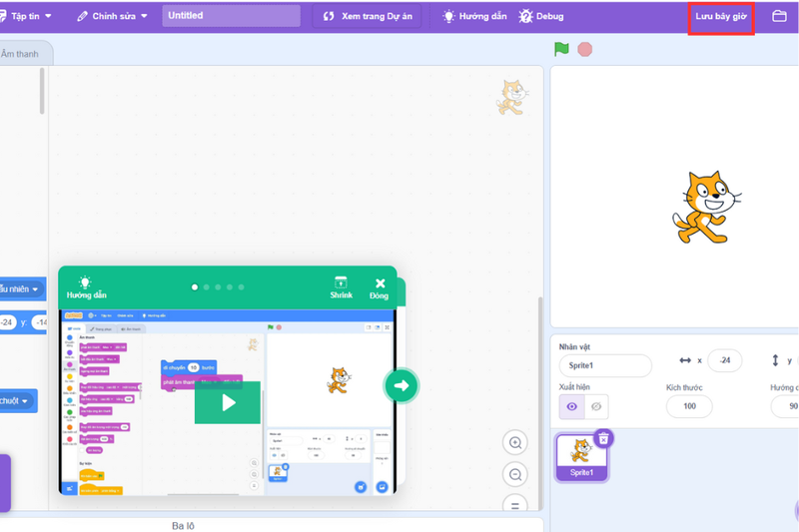Open the Ba lô backpack panel

(x=183, y=525)
